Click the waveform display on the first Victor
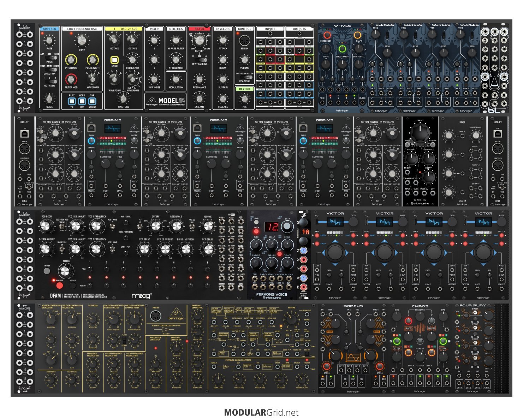523x420 pixels. (x=335, y=222)
